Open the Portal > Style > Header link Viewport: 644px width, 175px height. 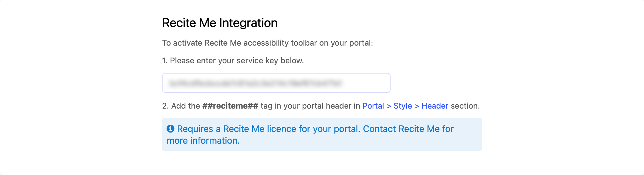[x=405, y=106]
